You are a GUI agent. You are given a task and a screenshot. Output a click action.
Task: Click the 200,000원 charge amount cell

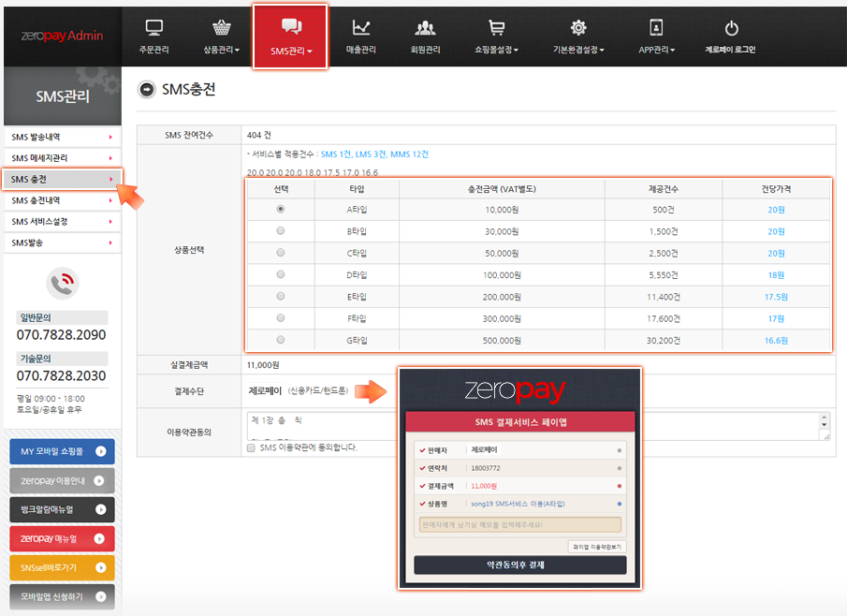502,297
